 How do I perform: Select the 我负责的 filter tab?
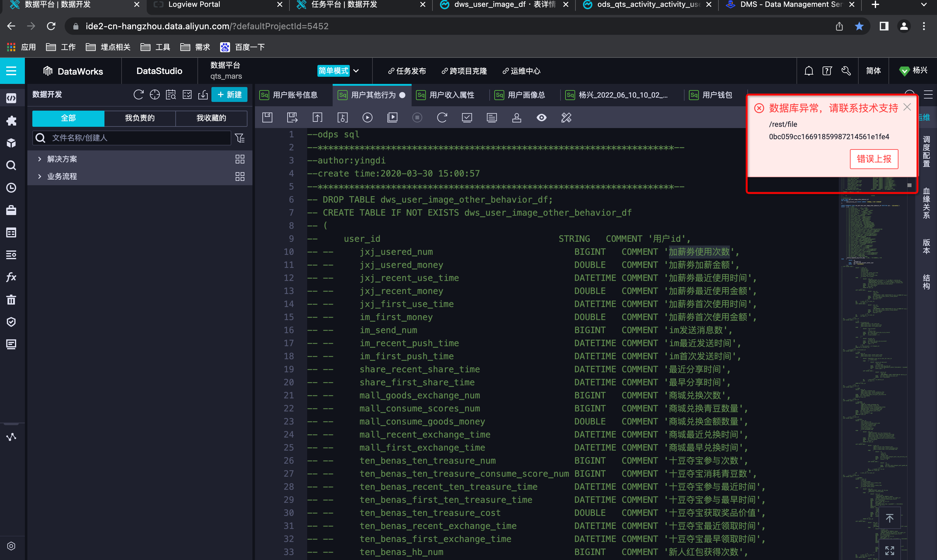(140, 118)
